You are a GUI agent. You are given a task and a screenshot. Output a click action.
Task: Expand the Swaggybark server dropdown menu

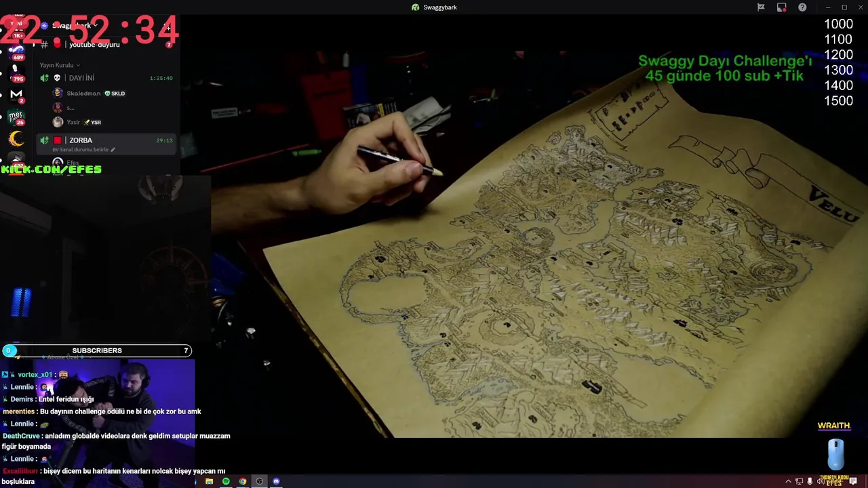click(75, 26)
